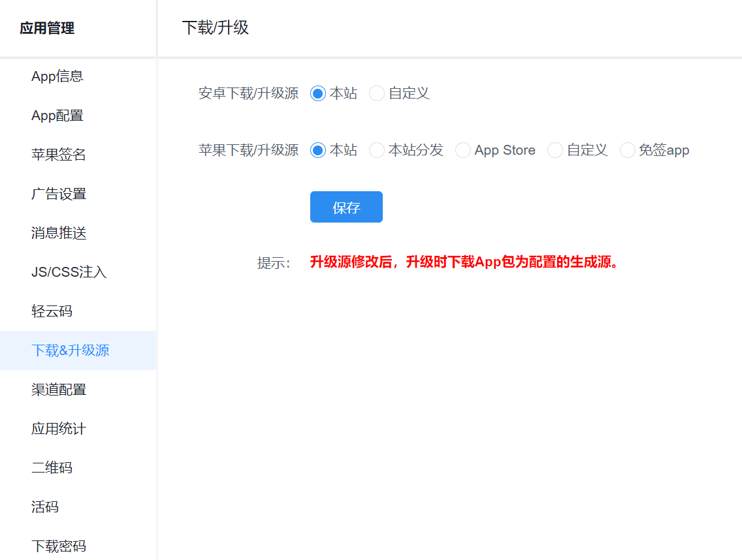Screen dimensions: 742x560
Task: Choose 本站分发 for 苹果下载/升级源
Action: pos(377,151)
